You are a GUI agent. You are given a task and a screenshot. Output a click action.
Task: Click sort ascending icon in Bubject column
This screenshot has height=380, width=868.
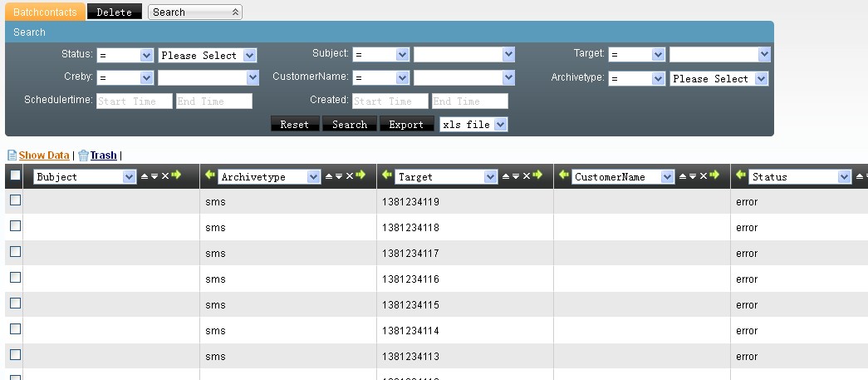pos(145,176)
